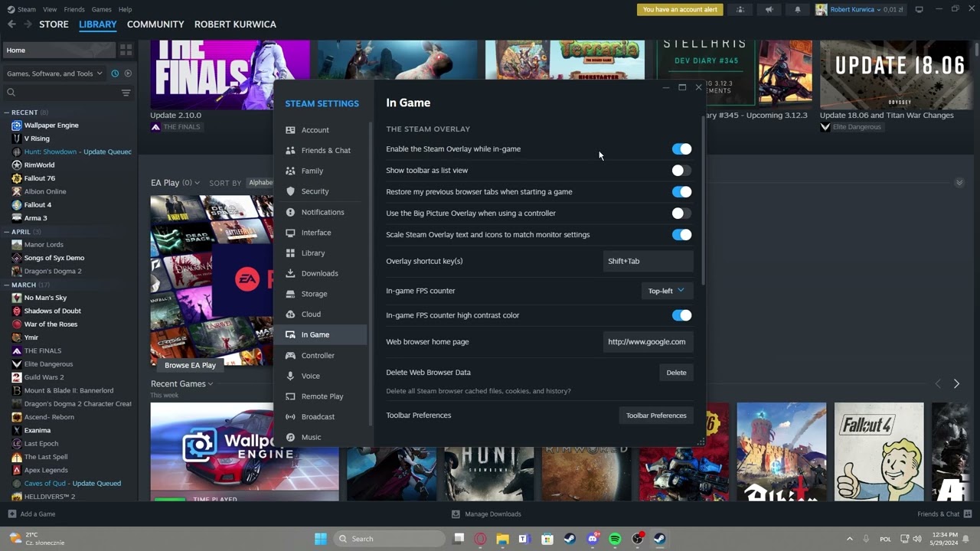980x551 pixels.
Task: Open Account settings icon in sidebar
Action: coord(290,130)
